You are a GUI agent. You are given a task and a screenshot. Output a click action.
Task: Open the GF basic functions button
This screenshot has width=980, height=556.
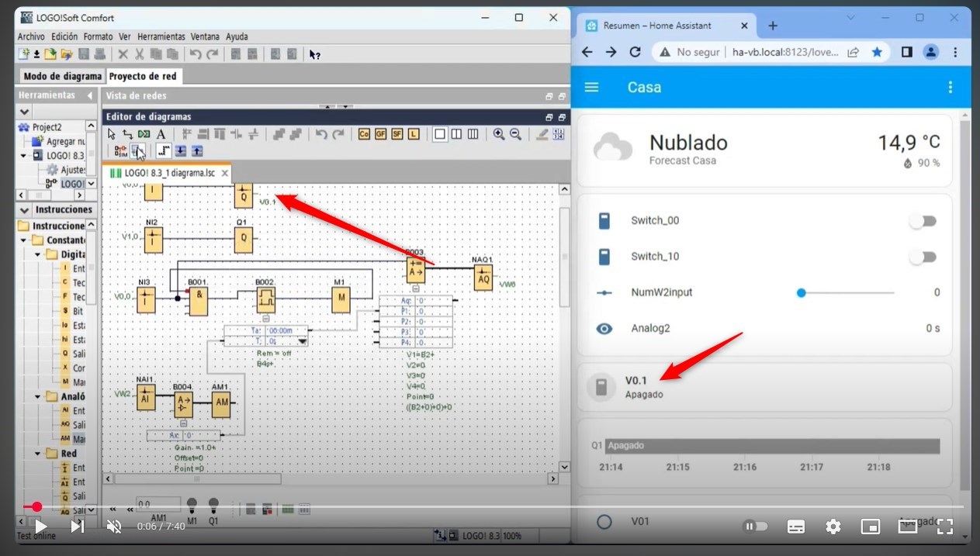380,134
